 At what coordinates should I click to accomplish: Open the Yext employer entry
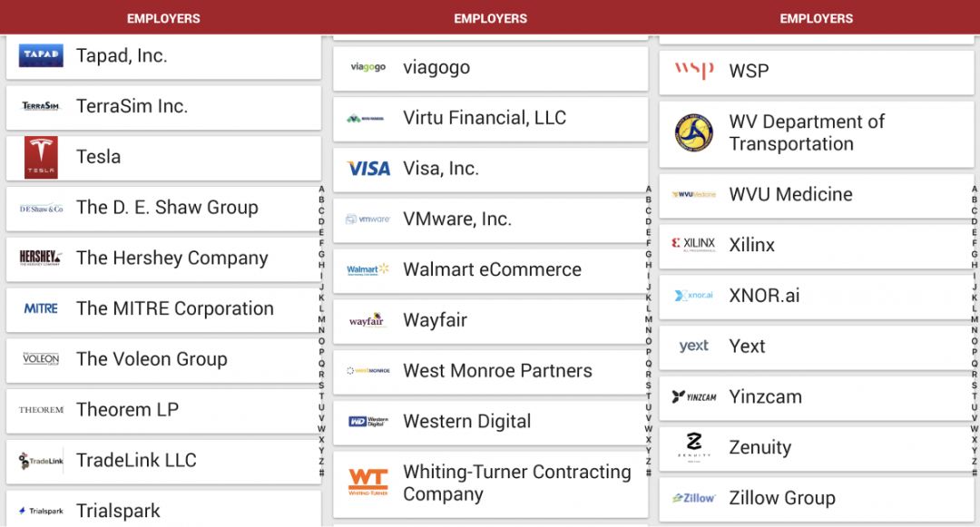point(747,346)
